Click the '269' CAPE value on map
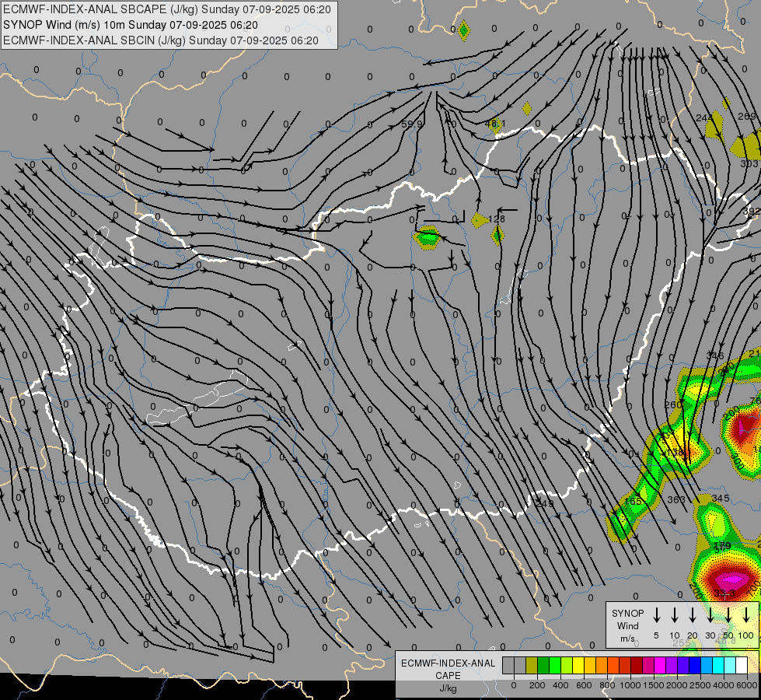The height and width of the screenshot is (700, 761). (747, 116)
